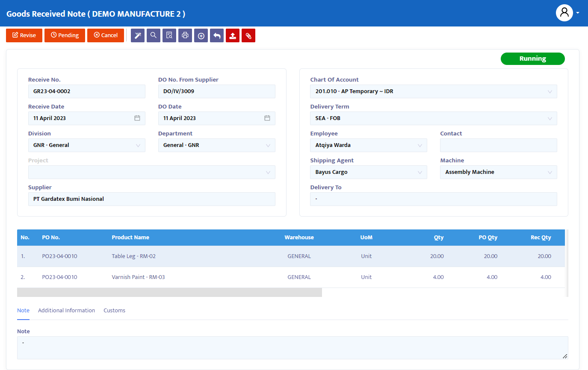
Task: Open calendar icon in DO Date field
Action: [267, 118]
